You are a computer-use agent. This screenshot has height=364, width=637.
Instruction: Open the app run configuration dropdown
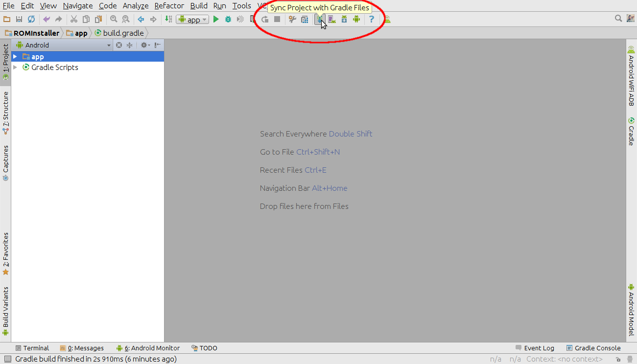(192, 19)
